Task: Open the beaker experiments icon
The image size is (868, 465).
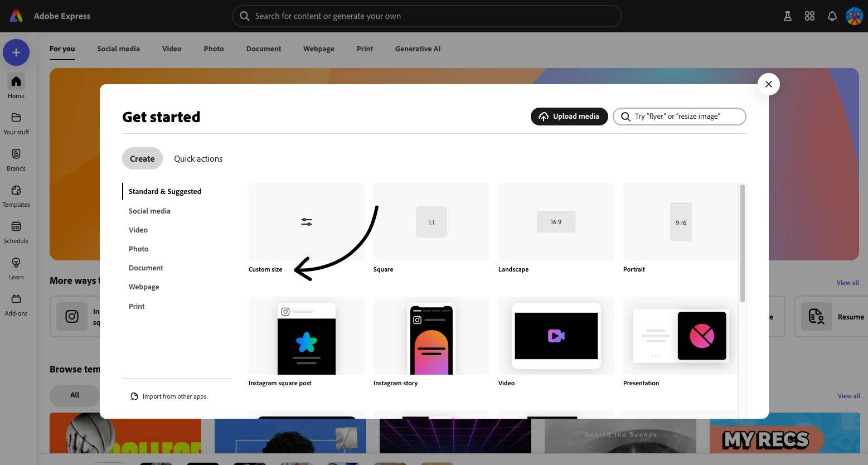Action: point(787,16)
